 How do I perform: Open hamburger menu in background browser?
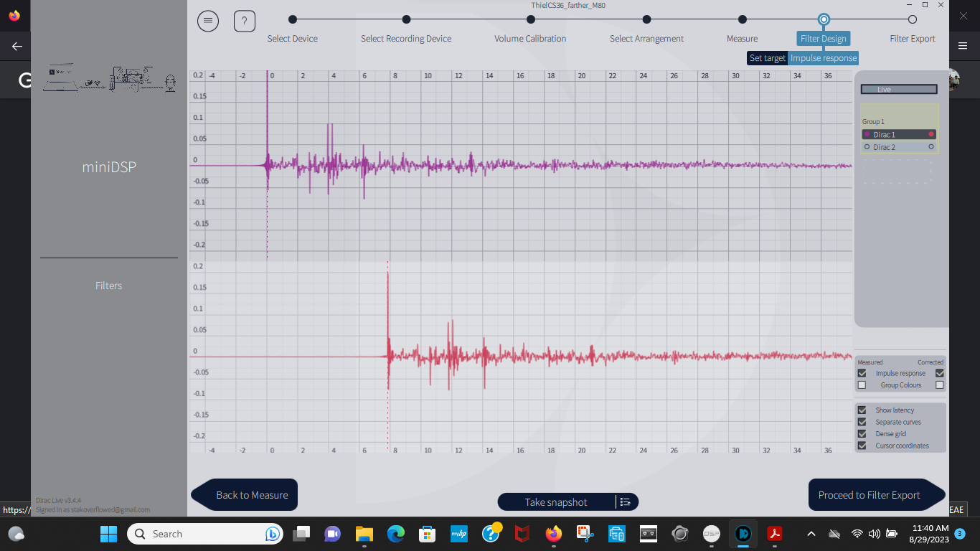click(x=963, y=46)
